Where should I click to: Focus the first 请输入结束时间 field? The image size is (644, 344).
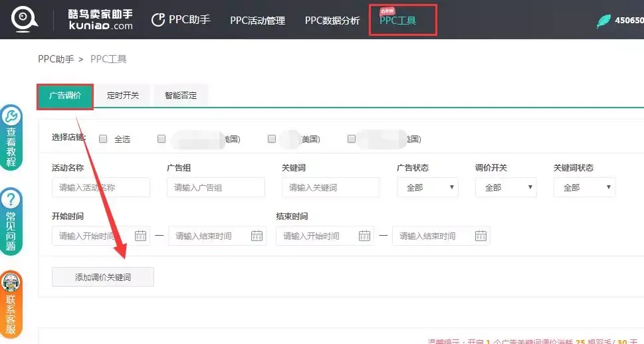point(217,236)
